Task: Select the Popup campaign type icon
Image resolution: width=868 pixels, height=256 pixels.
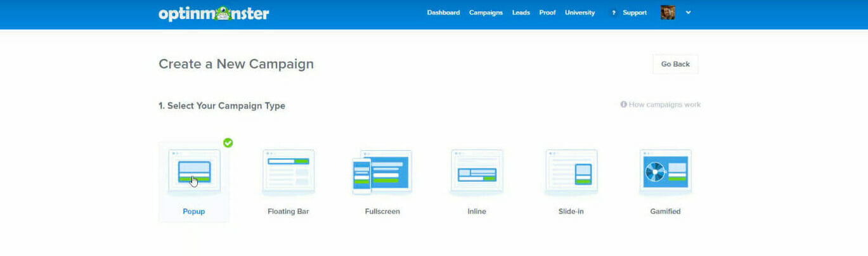Action: click(194, 171)
